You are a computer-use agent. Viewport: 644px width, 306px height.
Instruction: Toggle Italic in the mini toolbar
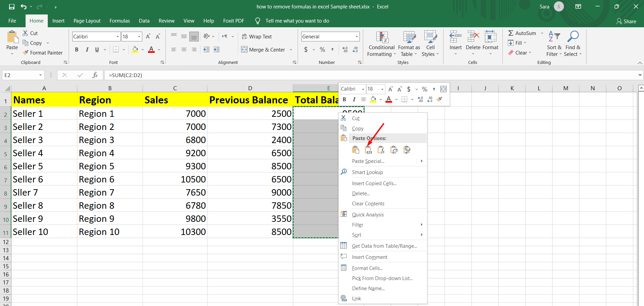(x=354, y=99)
